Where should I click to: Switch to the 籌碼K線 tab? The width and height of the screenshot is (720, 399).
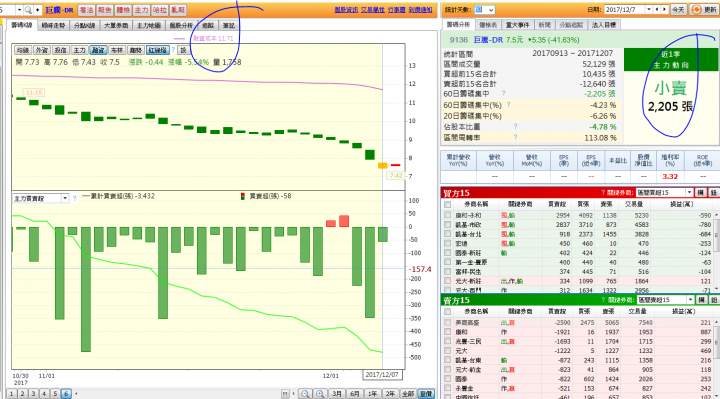pyautogui.click(x=22, y=25)
